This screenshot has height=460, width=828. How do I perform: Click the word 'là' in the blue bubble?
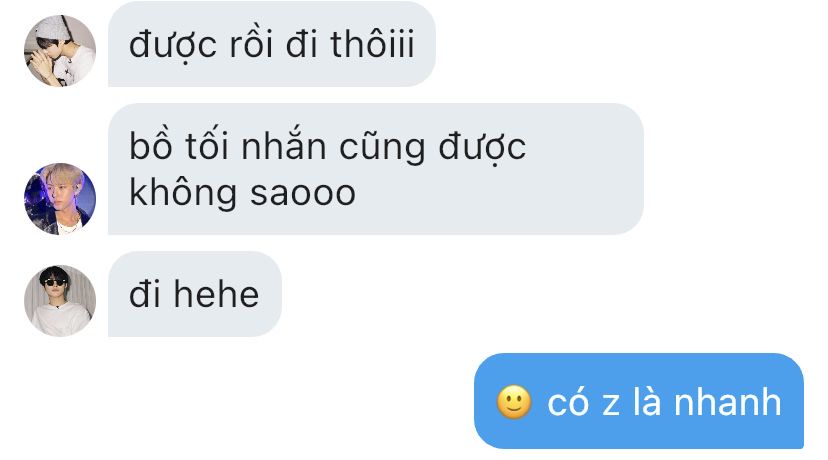click(647, 401)
